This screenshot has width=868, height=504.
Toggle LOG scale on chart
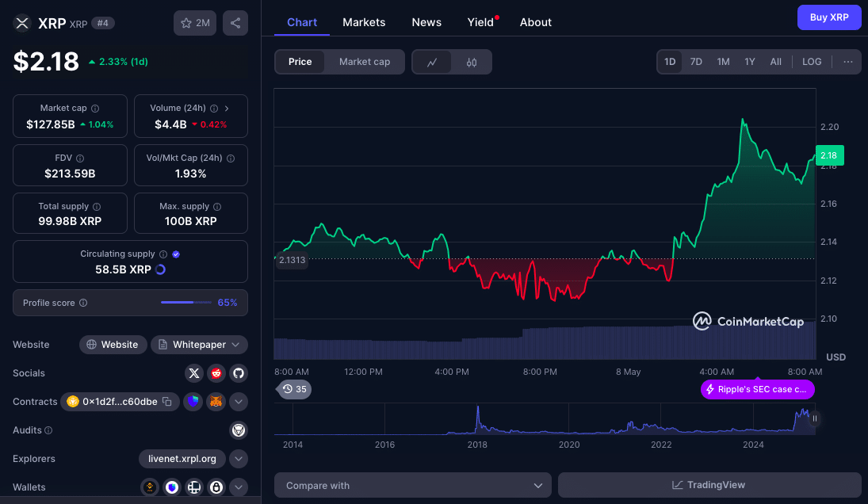click(812, 62)
